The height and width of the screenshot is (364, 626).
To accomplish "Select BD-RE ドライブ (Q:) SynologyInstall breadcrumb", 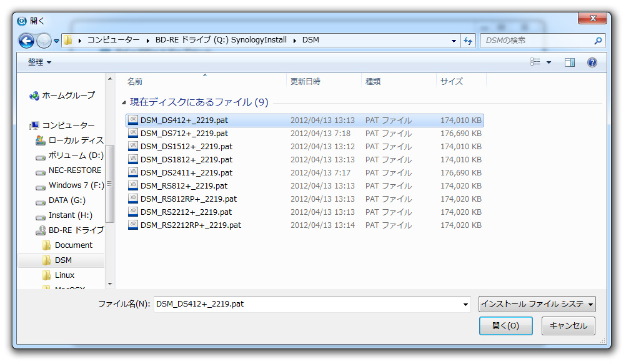I will (x=221, y=40).
